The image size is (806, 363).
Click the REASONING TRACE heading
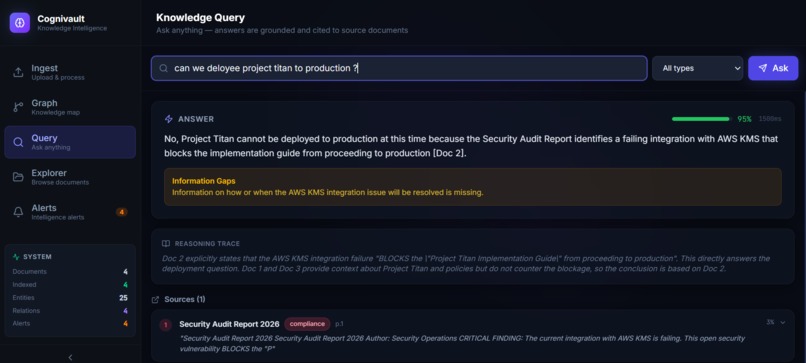[207, 244]
